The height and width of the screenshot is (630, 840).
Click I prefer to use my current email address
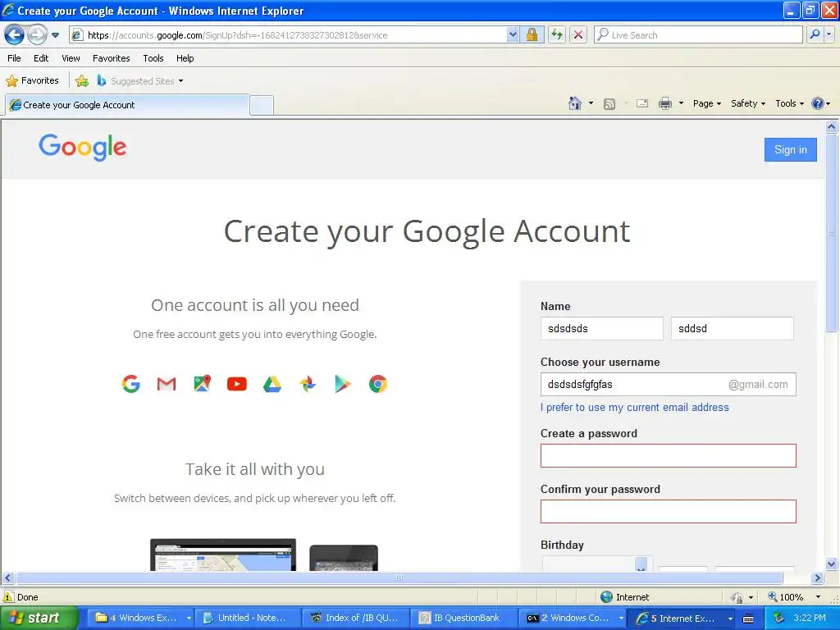634,407
